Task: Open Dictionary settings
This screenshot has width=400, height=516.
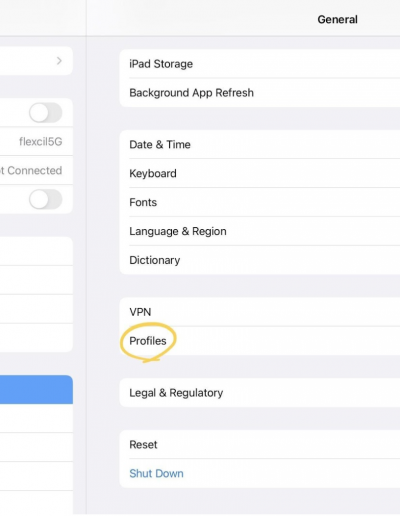Action: click(260, 260)
